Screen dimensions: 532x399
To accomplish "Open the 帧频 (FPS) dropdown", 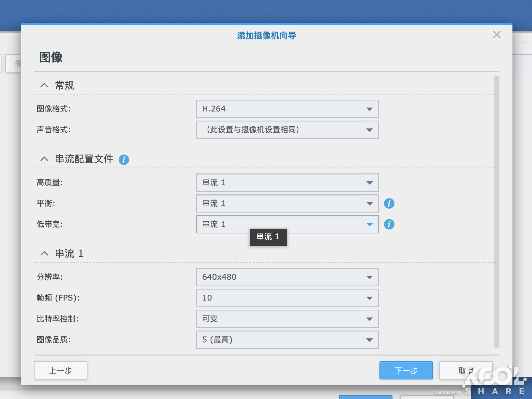I will (x=287, y=298).
